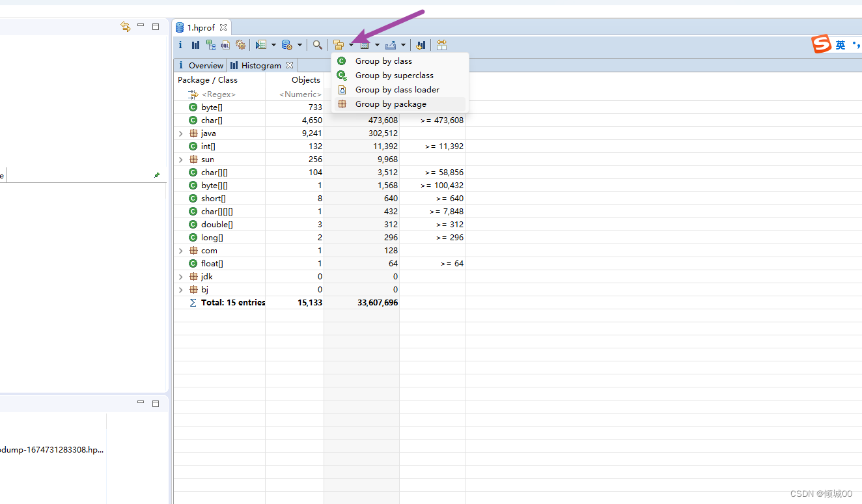Image resolution: width=862 pixels, height=504 pixels.
Task: Click the Calculate Retained Size calculator icon
Action: click(365, 45)
